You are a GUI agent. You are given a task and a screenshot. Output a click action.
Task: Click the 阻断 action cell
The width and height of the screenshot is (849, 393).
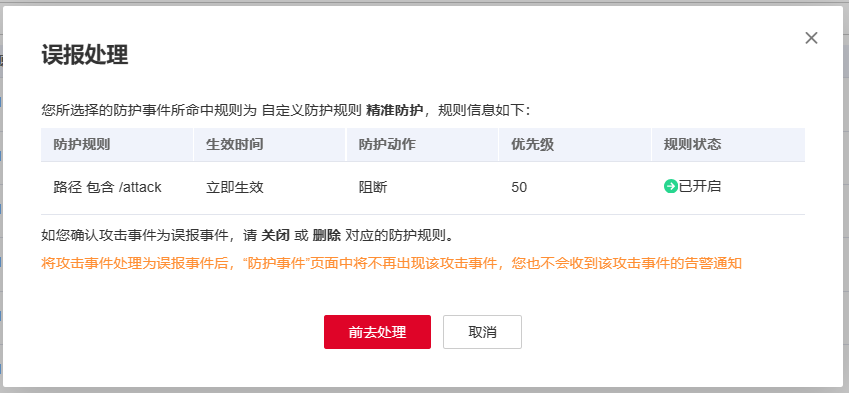pos(373,187)
